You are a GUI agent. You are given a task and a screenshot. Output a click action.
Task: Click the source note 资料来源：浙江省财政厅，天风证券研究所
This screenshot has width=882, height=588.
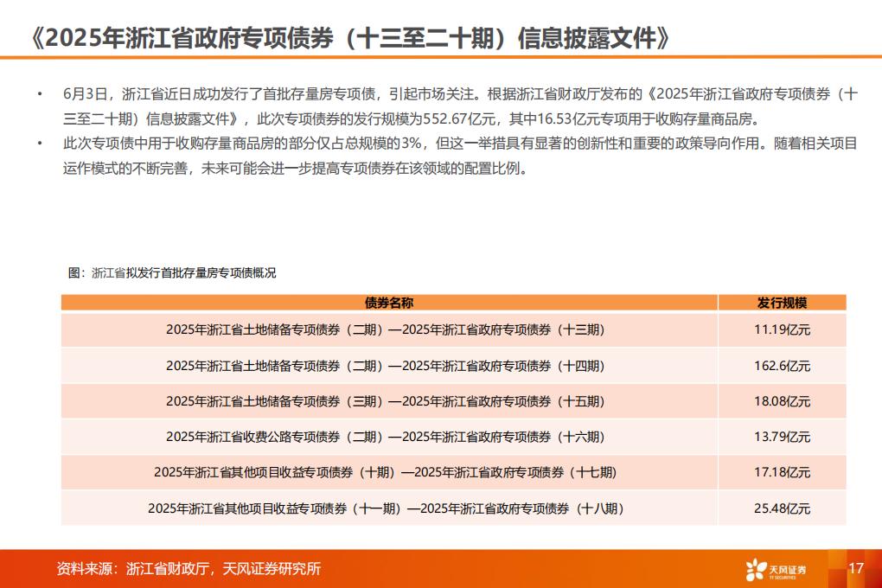[x=189, y=568]
